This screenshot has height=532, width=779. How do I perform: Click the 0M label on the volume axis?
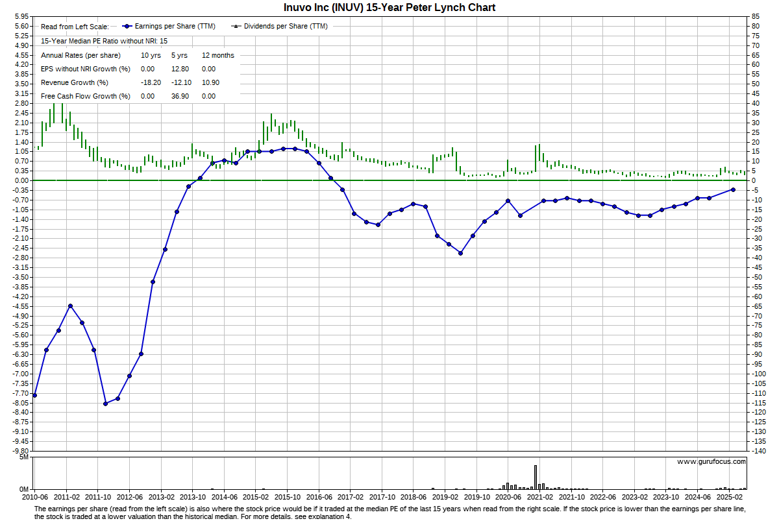click(24, 489)
